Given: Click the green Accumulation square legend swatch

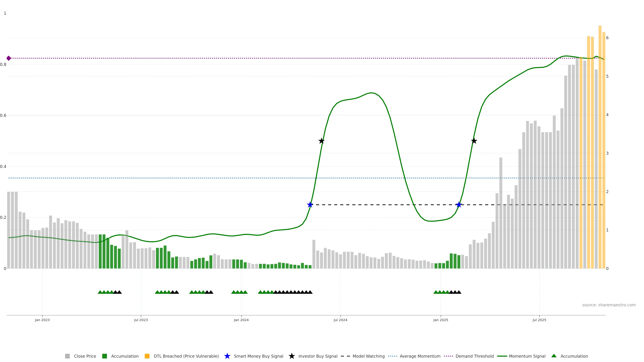Looking at the screenshot, I should pyautogui.click(x=104, y=356).
